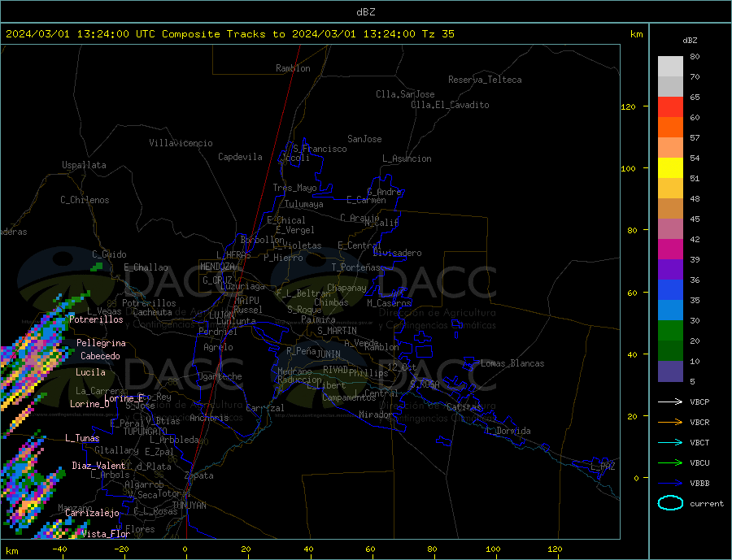Click the S_Francisco label on the map

pyautogui.click(x=320, y=149)
